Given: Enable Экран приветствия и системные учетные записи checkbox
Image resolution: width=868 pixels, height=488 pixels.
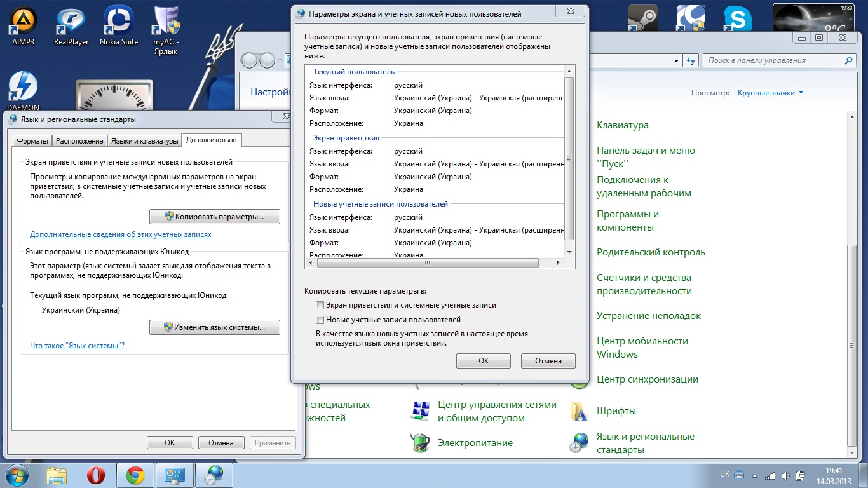Looking at the screenshot, I should 320,306.
